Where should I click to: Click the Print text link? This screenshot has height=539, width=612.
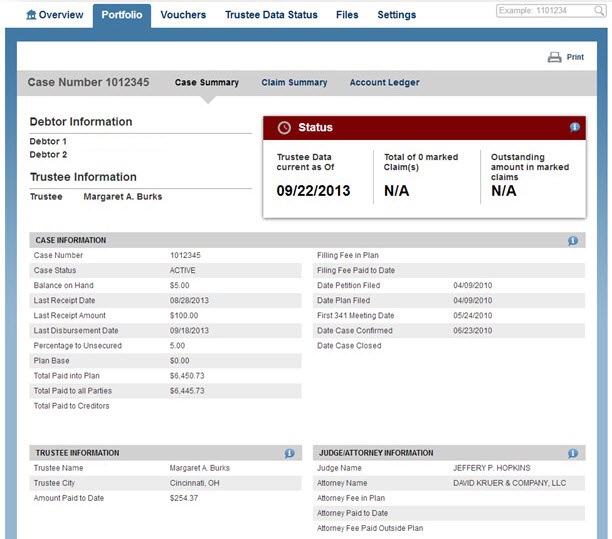tap(575, 58)
